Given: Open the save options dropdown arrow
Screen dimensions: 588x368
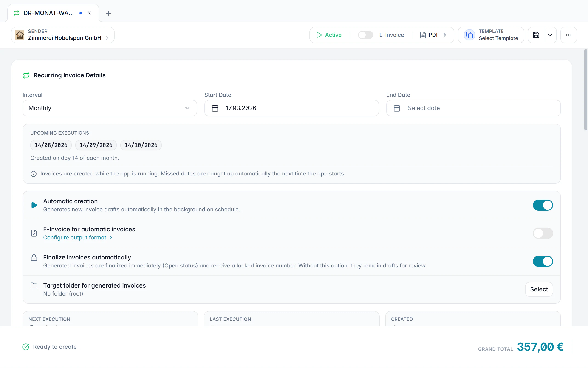Looking at the screenshot, I should 550,35.
